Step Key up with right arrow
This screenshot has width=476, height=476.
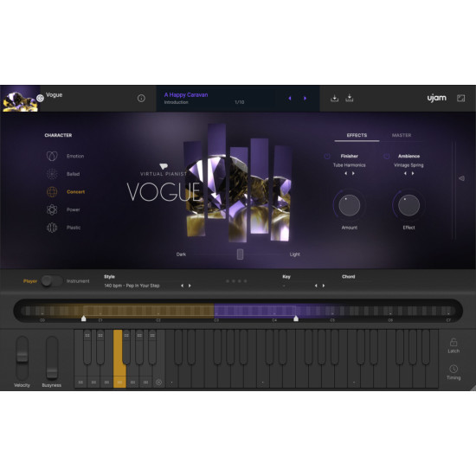pyautogui.click(x=324, y=286)
